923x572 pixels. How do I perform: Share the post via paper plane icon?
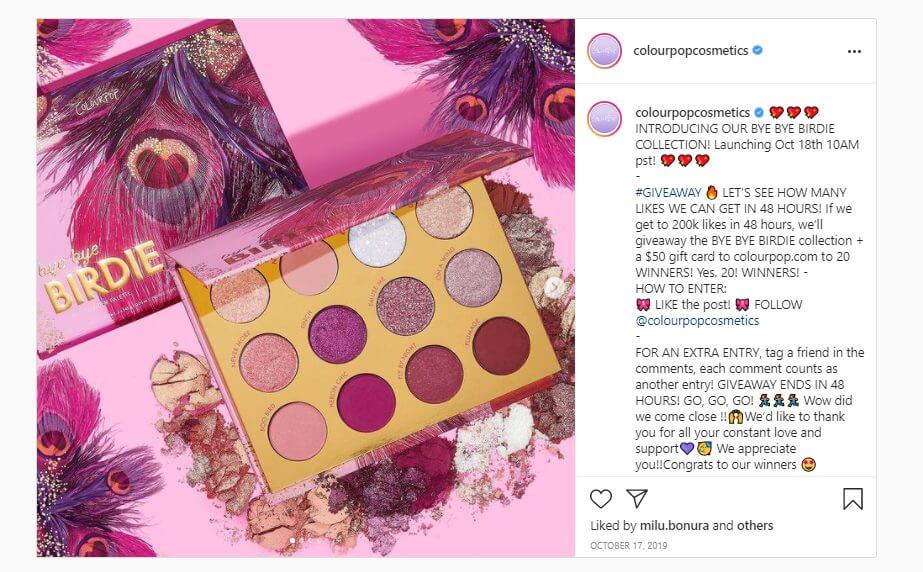pos(637,498)
